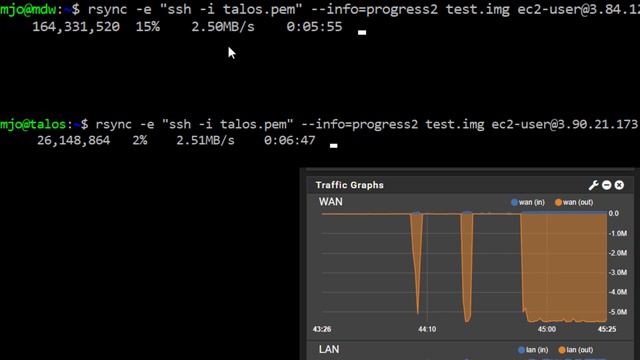Image resolution: width=640 pixels, height=360 pixels.
Task: Click the -5.0M y-axis label
Action: click(x=618, y=312)
